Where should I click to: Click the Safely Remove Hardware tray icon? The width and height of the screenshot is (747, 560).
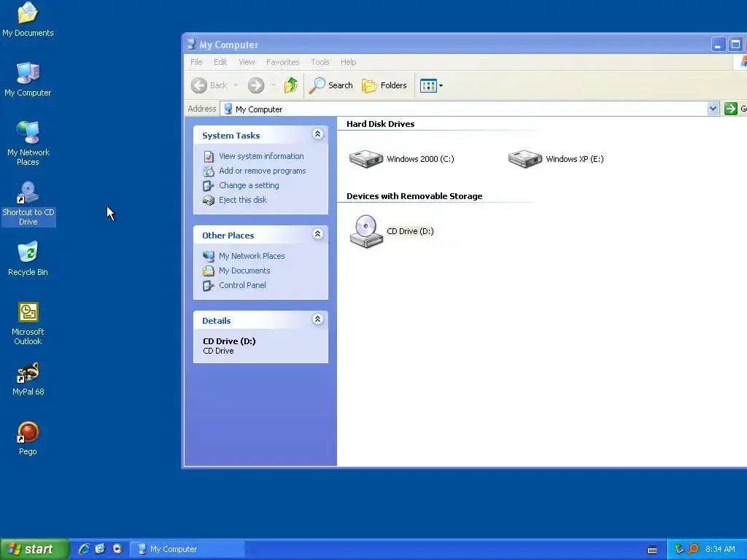point(679,549)
